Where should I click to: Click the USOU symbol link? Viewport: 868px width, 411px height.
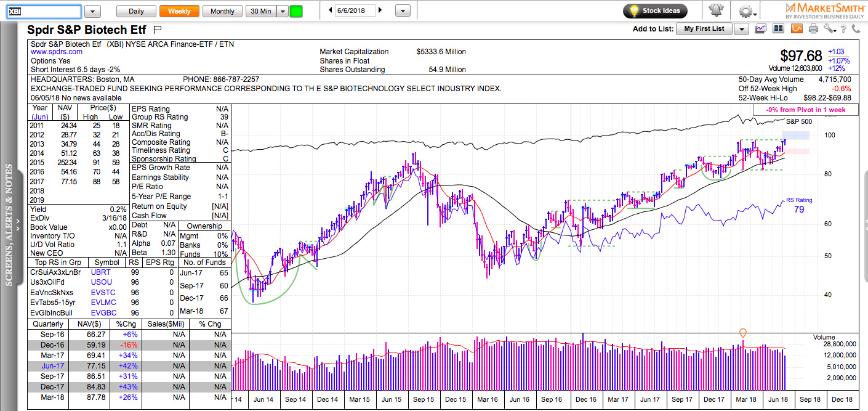[102, 282]
